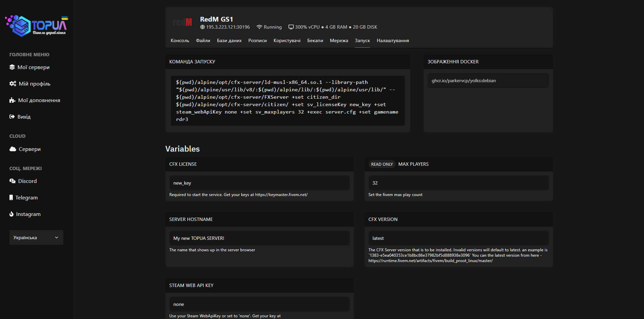Click the cloud icon beside Сервери
644x319 pixels.
coord(13,149)
